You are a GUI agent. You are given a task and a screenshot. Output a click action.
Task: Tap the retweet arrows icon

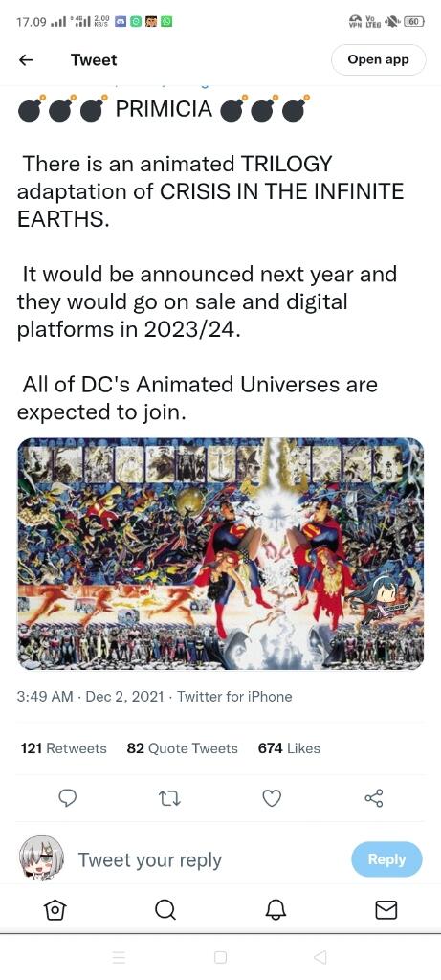point(169,798)
